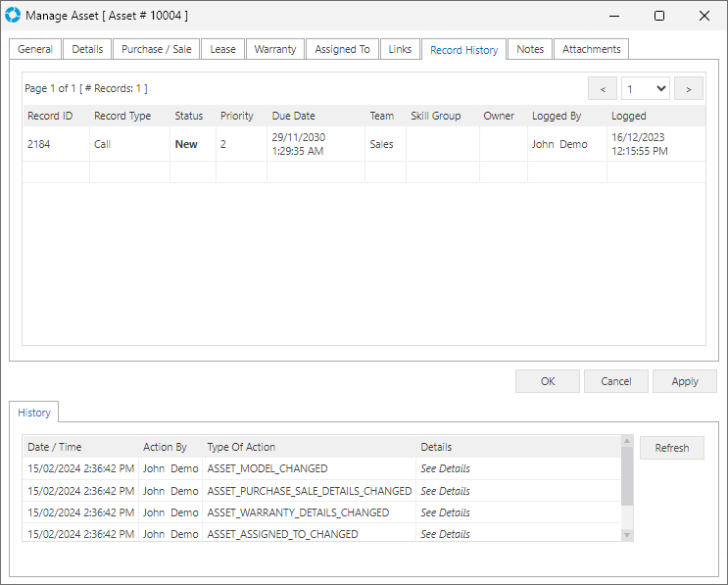The image size is (728, 585).
Task: Click the application logo icon in title bar
Action: [12, 16]
